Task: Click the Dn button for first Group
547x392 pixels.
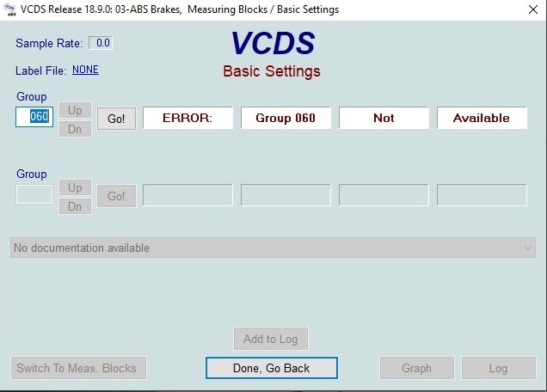Action: coord(75,129)
